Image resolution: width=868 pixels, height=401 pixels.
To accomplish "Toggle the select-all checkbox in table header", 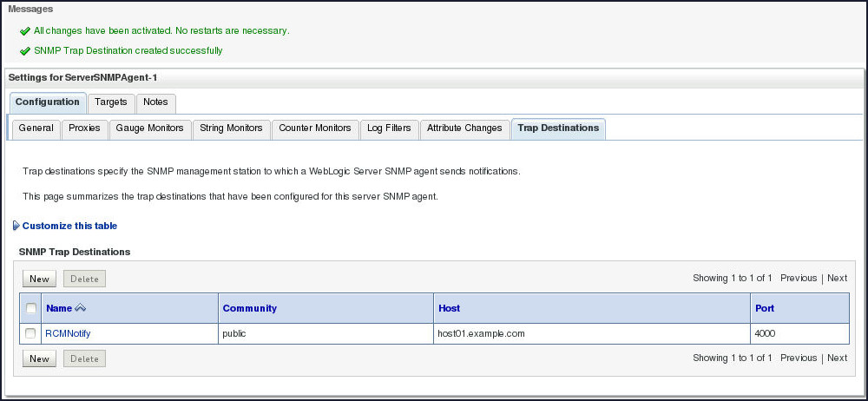I will [x=31, y=308].
